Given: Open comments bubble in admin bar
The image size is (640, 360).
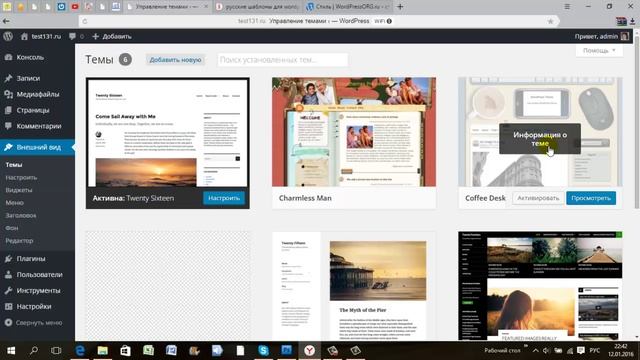Looking at the screenshot, I should (x=73, y=36).
